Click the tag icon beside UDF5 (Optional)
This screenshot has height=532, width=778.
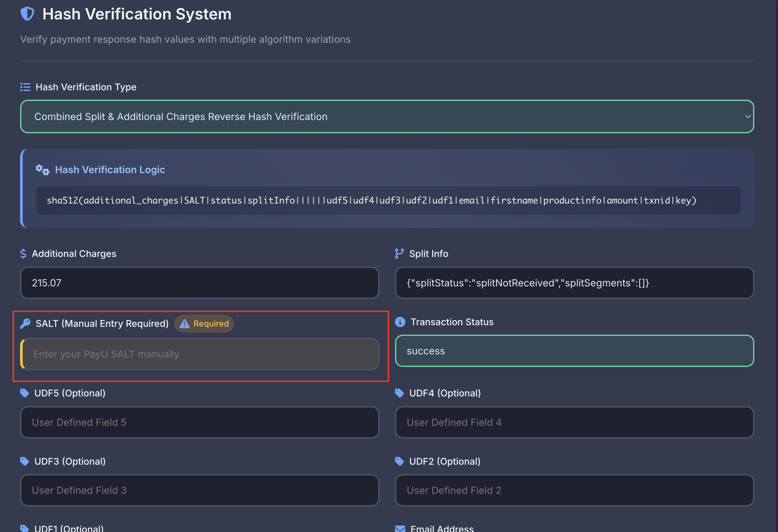[x=24, y=393]
